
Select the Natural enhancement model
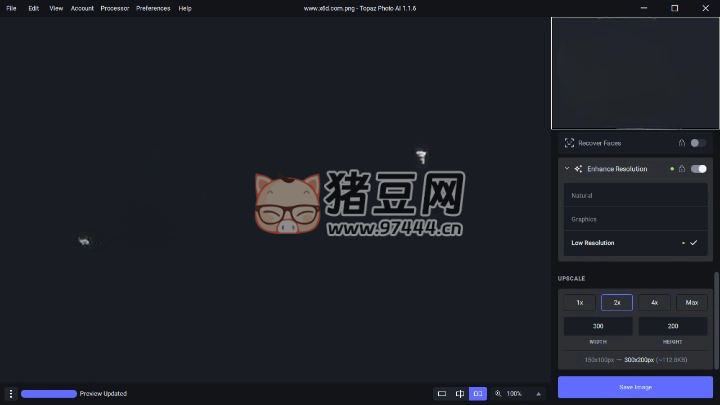click(x=636, y=195)
